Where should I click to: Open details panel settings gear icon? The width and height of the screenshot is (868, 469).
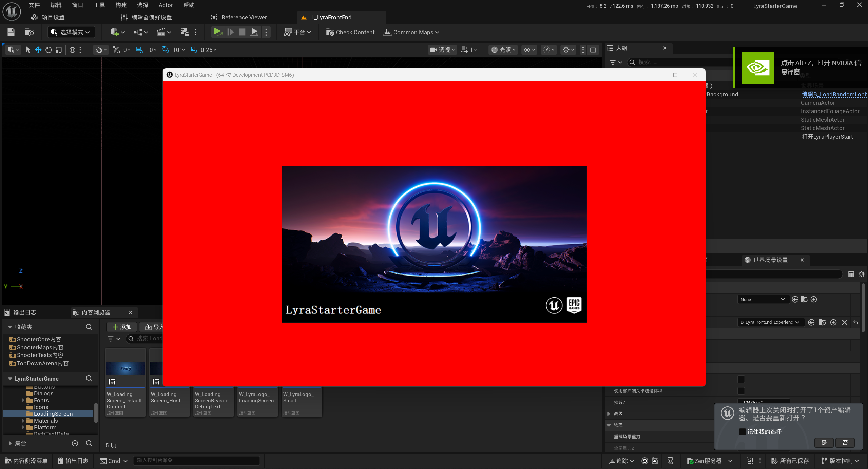point(861,274)
